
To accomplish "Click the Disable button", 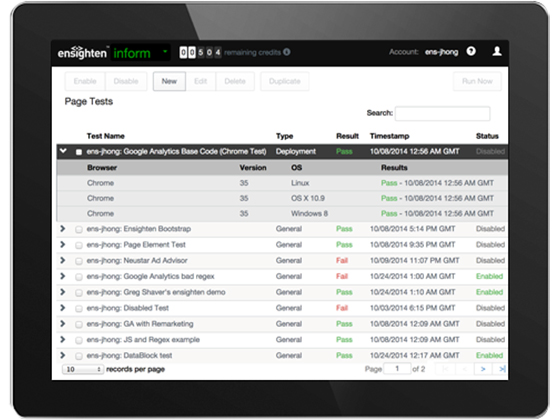I will (x=126, y=81).
